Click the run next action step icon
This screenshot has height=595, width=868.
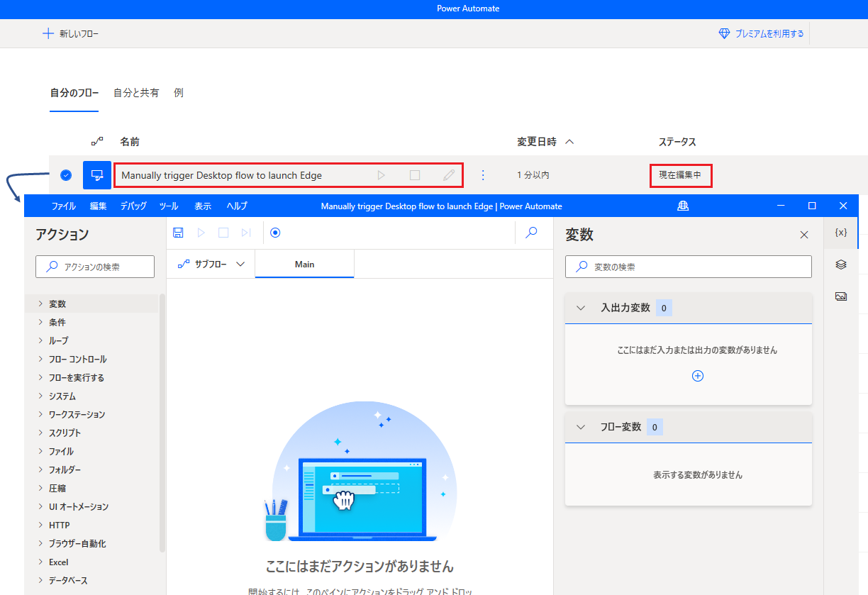pos(246,233)
